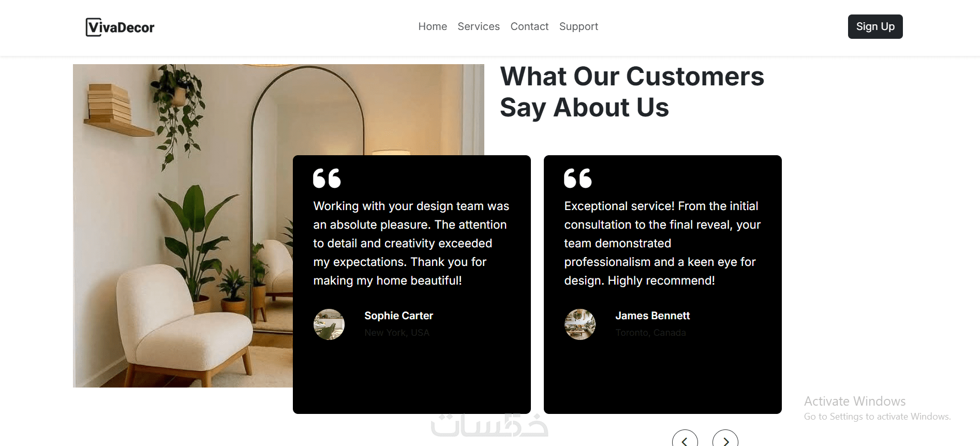Viewport: 980px width, 446px height.
Task: Click the quote mark icon above Sophie's testimonial
Action: [x=327, y=179]
